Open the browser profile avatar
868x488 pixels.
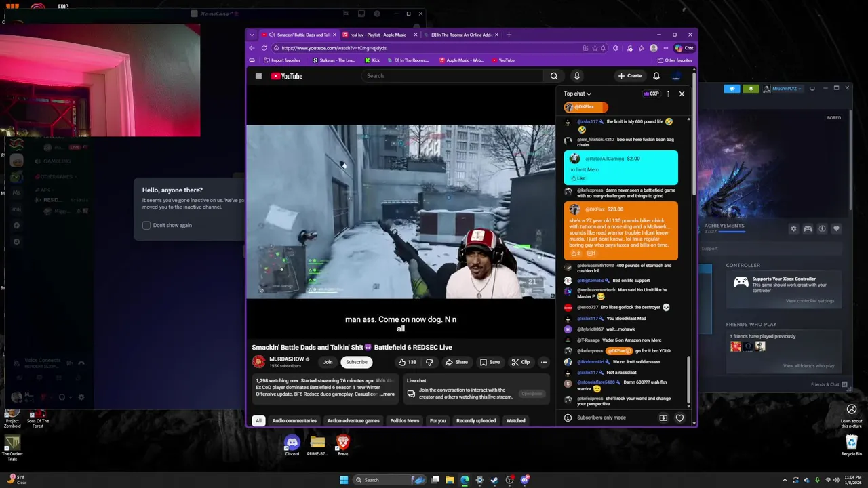pos(654,48)
